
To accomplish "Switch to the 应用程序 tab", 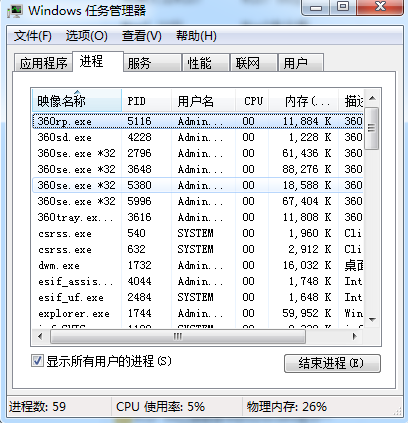I will (x=43, y=62).
